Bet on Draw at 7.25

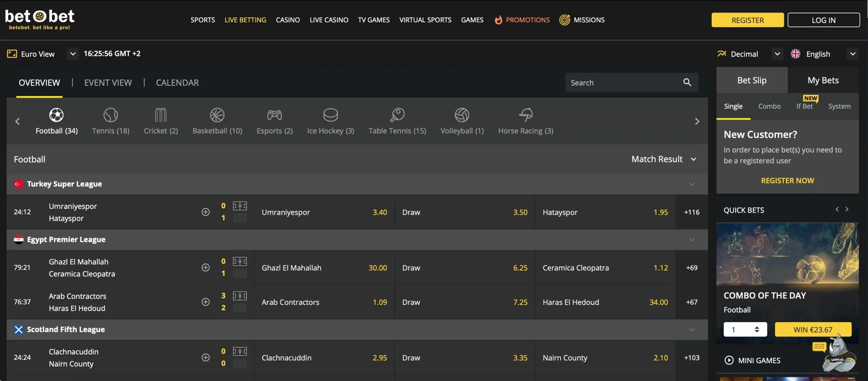coord(465,302)
